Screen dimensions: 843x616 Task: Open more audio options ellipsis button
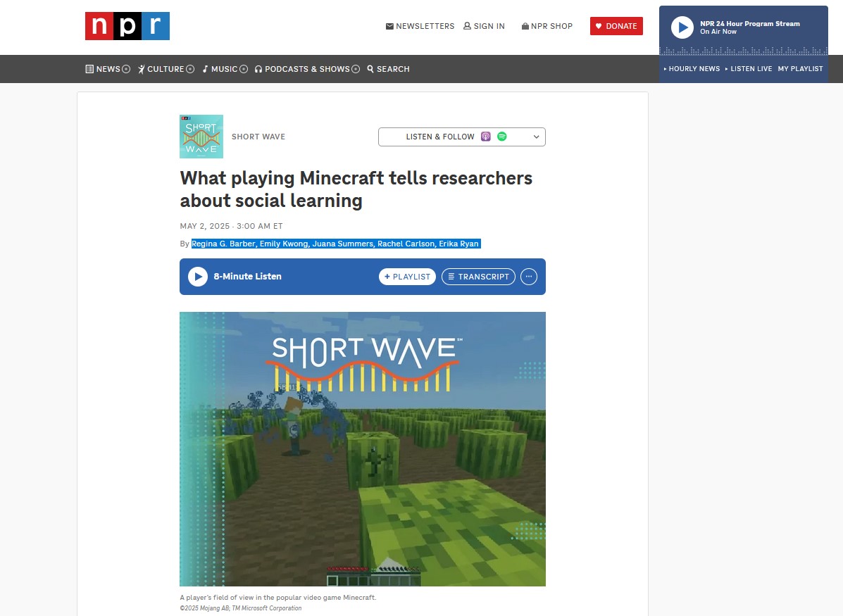[x=528, y=276]
